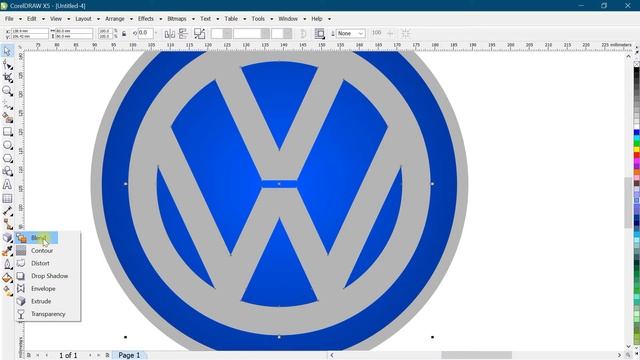Open the View menu
640x360 pixels.
pyautogui.click(x=56, y=19)
